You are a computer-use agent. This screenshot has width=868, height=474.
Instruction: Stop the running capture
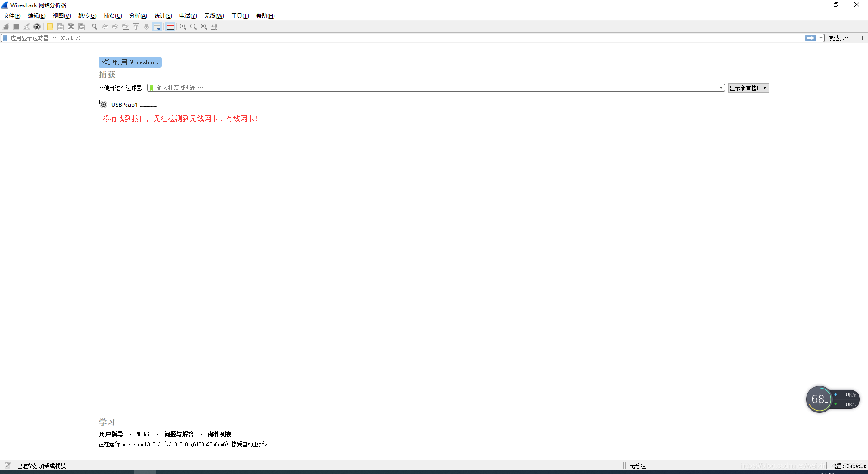click(16, 27)
